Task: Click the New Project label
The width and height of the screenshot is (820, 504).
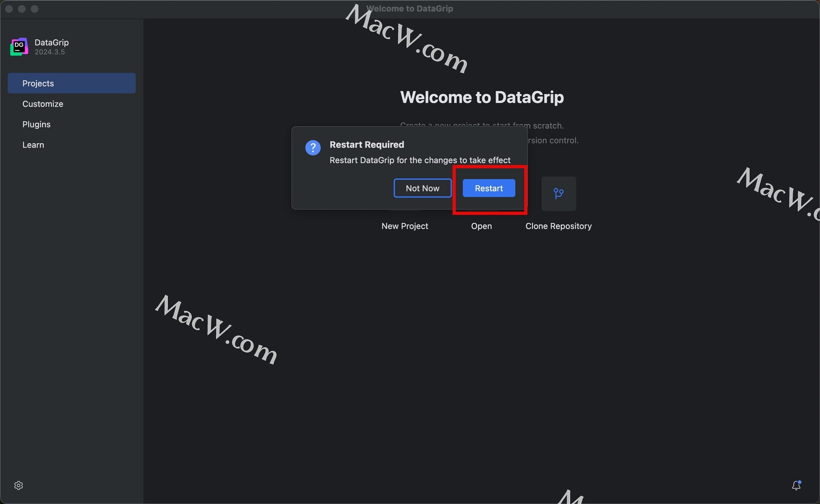Action: [404, 226]
